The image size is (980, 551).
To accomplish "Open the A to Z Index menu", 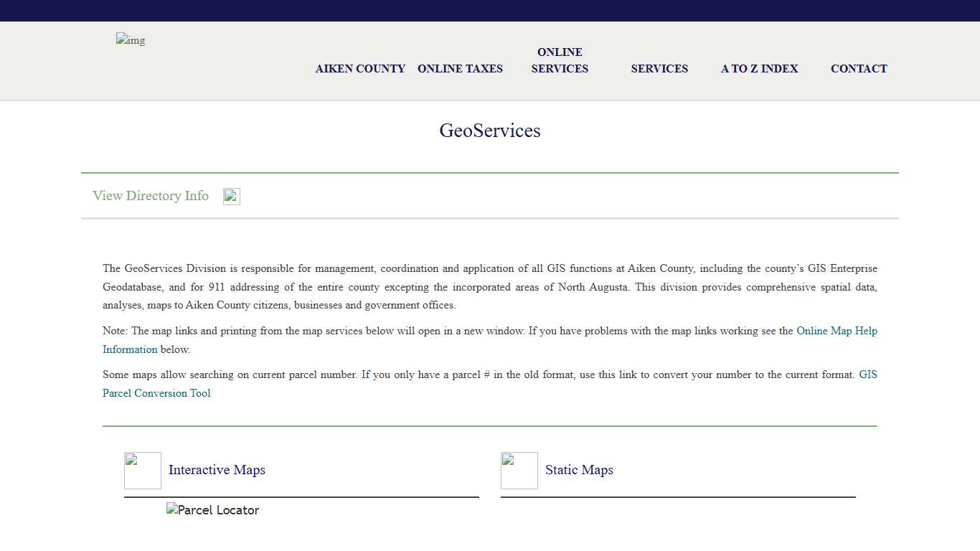I will pos(759,68).
